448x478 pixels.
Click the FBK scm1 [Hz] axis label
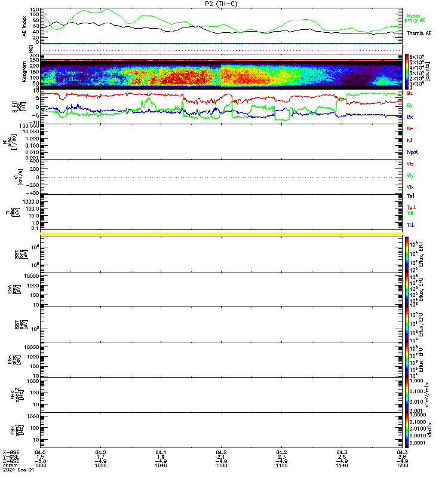[x=17, y=430]
